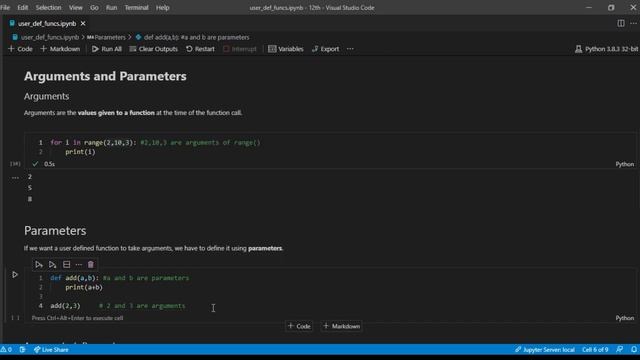This screenshot has width=640, height=360.
Task: Run the add(a,b) cell with play icon
Action: pos(15,275)
